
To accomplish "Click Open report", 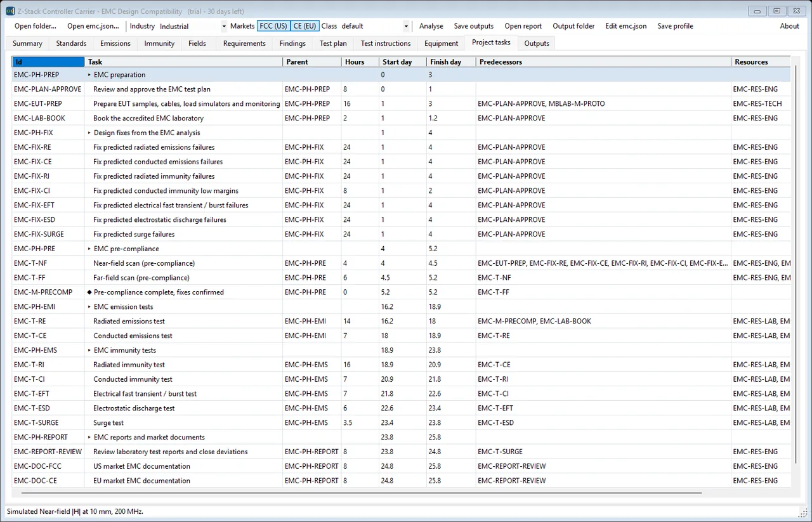I will tap(523, 26).
